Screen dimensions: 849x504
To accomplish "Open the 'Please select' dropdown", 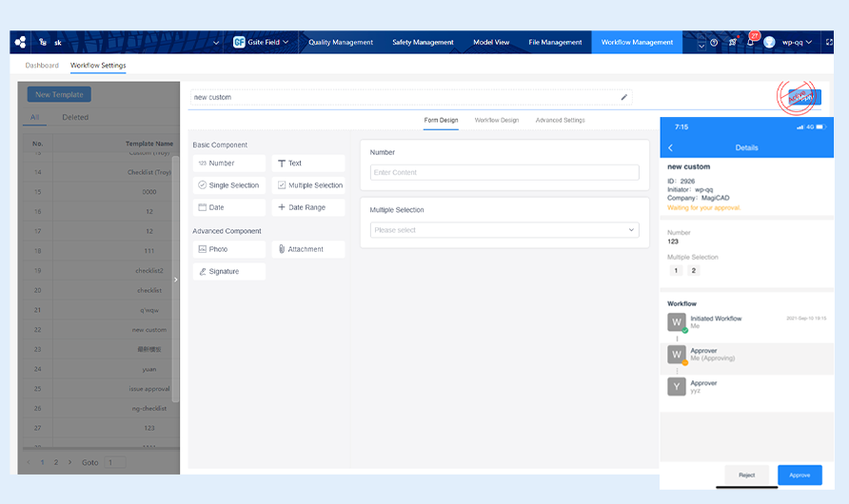I will click(x=503, y=230).
